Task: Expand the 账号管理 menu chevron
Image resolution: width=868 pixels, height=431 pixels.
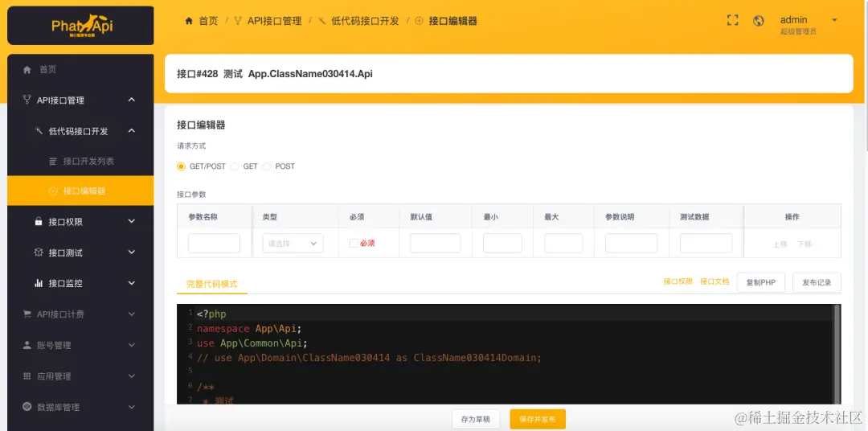Action: [x=131, y=345]
